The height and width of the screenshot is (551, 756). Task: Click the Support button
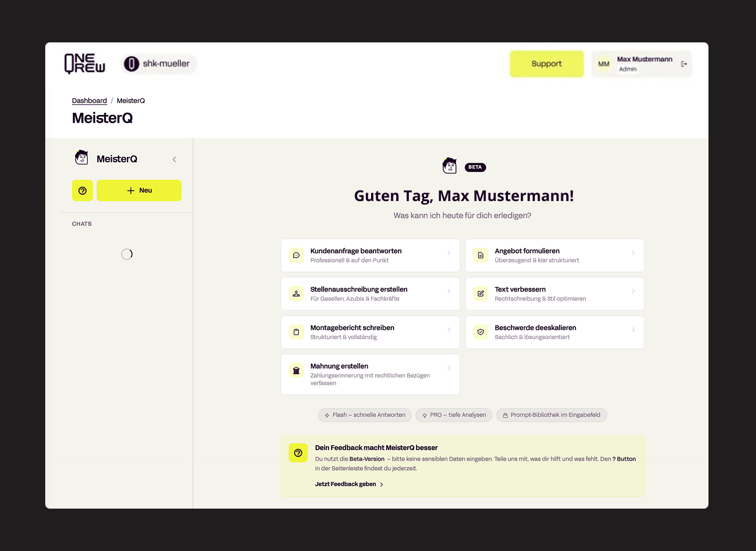[x=546, y=64]
